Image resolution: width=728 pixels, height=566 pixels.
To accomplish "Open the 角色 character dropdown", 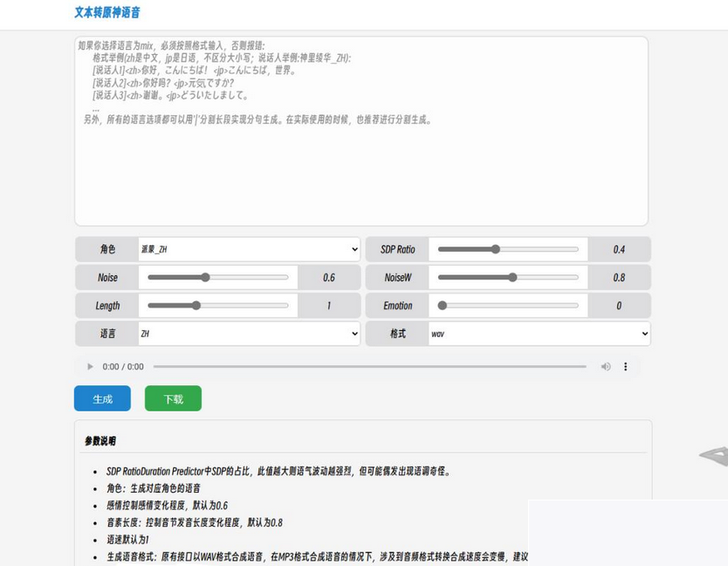I will pyautogui.click(x=249, y=249).
